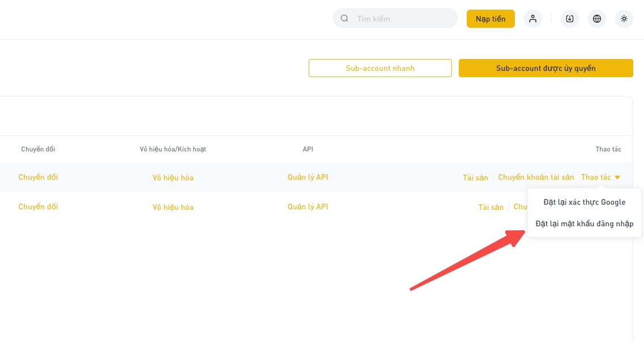This screenshot has width=644, height=342.
Task: Focus the Tìm kiếm search field
Action: pyautogui.click(x=395, y=19)
